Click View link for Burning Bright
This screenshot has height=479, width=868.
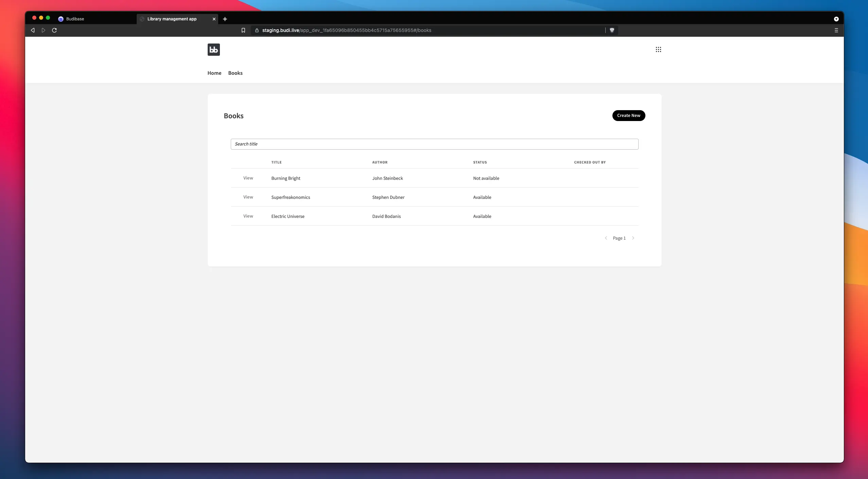coord(248,177)
